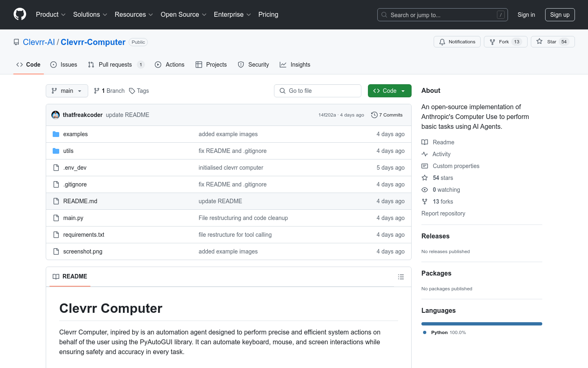Click the Python language bar
588x368 pixels.
(x=482, y=324)
